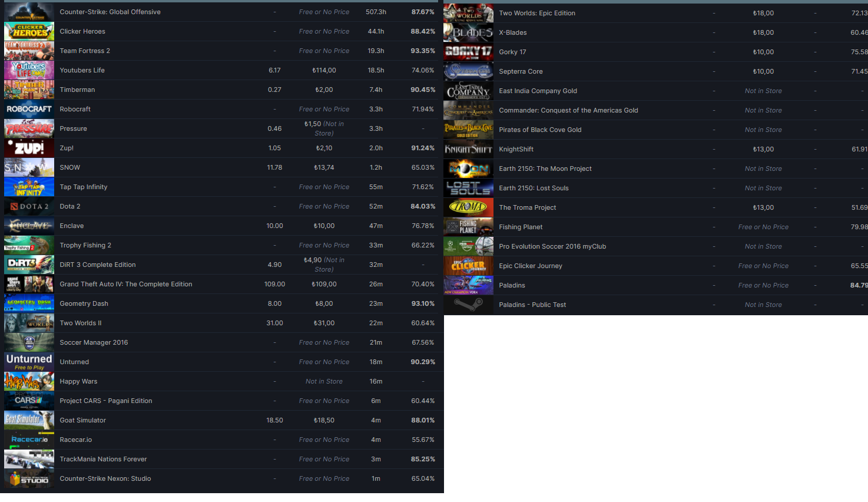Screen dimensions: 868x502
Task: Click the Robocraft logo image
Action: coord(29,109)
